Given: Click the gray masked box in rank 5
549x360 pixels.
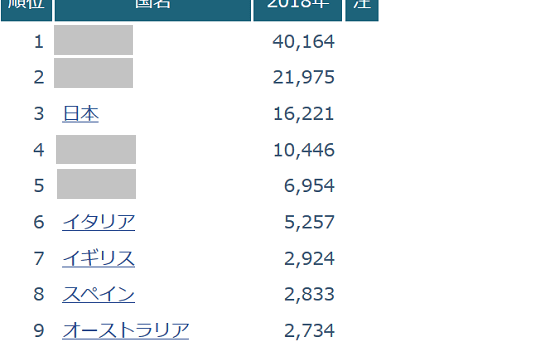Looking at the screenshot, I should (96, 184).
